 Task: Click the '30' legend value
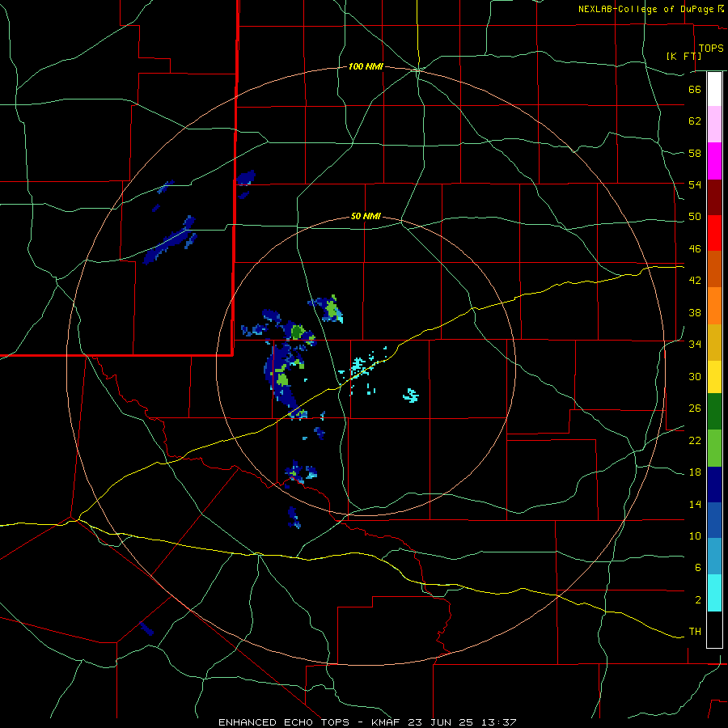pyautogui.click(x=695, y=376)
